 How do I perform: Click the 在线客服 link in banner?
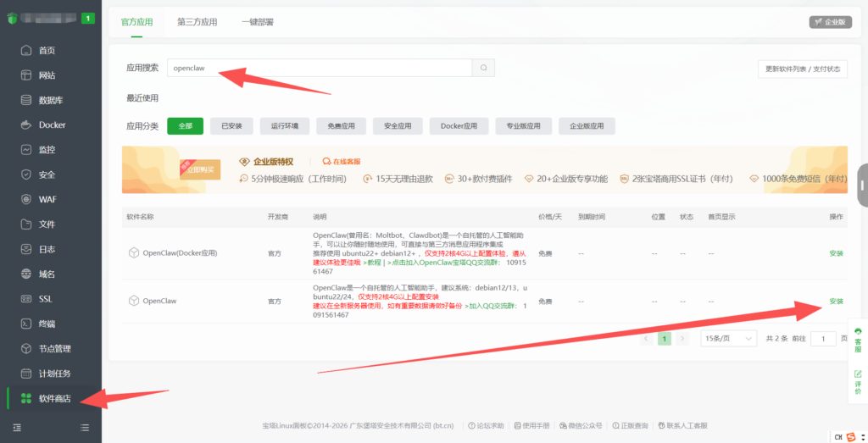342,162
